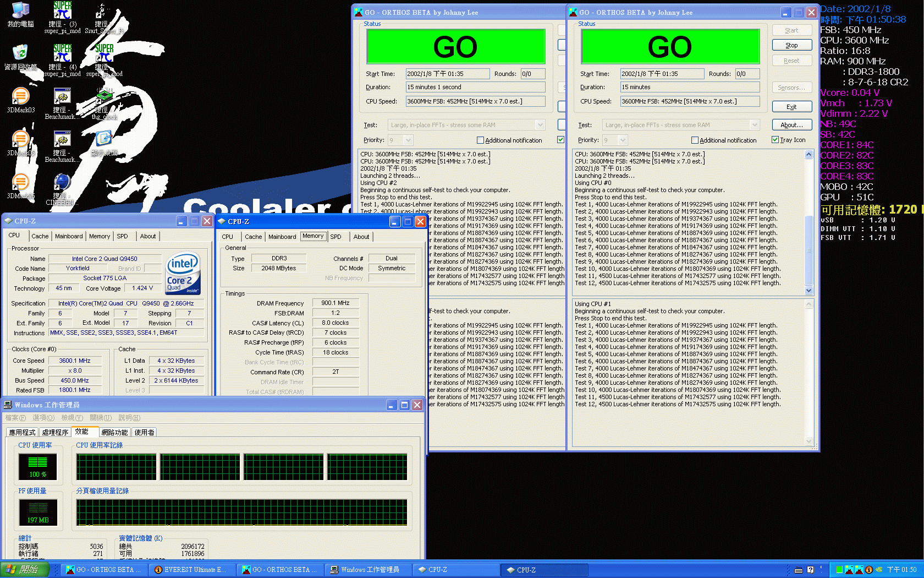Click the ORTHOS title bar icon in right window
The image size is (924, 578).
coord(573,12)
